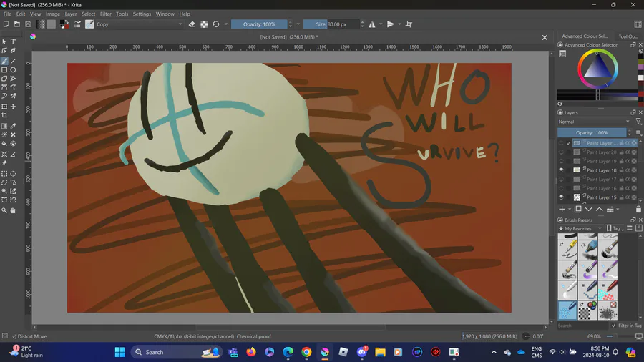Image resolution: width=644 pixels, height=362 pixels.
Task: Select the Measure tool
Action: tap(13, 155)
